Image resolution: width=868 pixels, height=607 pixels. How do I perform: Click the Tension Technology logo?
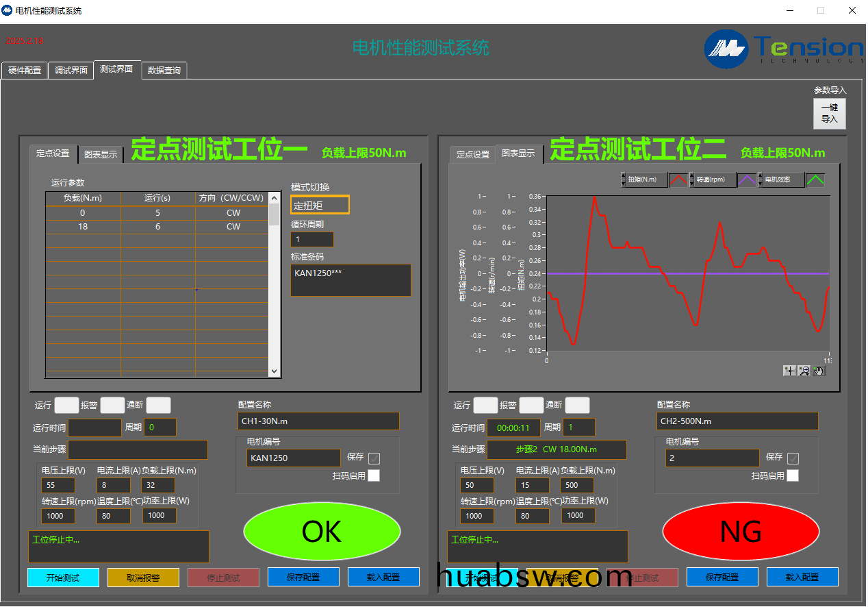pyautogui.click(x=784, y=49)
